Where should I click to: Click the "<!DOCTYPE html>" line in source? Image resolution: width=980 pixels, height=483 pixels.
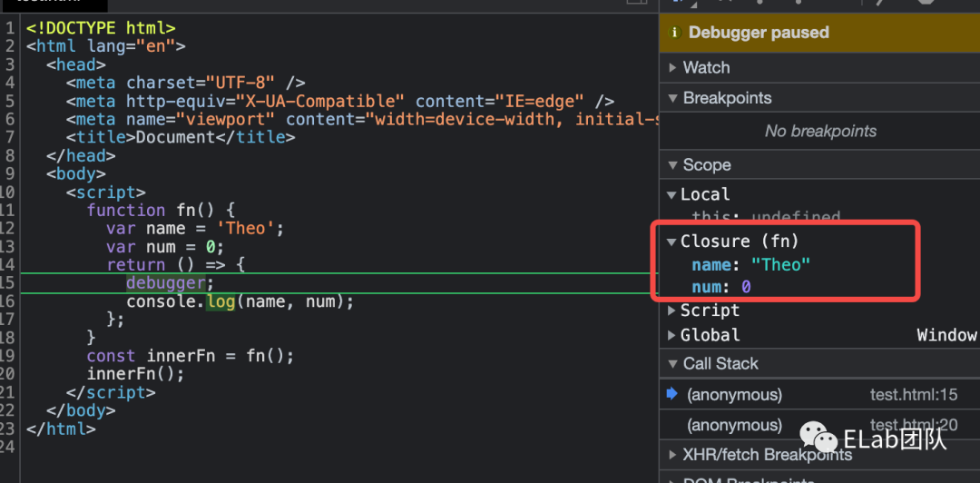(101, 28)
